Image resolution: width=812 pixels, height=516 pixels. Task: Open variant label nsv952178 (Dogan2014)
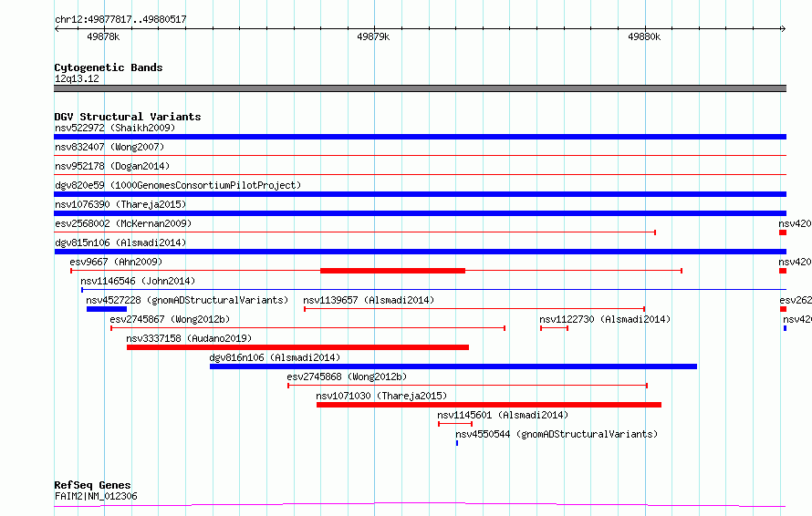(x=112, y=166)
